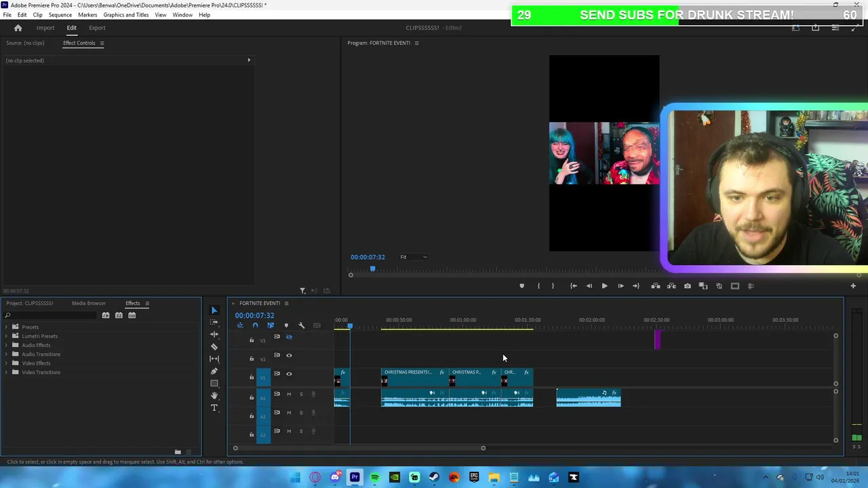This screenshot has width=868, height=488.
Task: Choose the Hand tool
Action: (x=214, y=396)
